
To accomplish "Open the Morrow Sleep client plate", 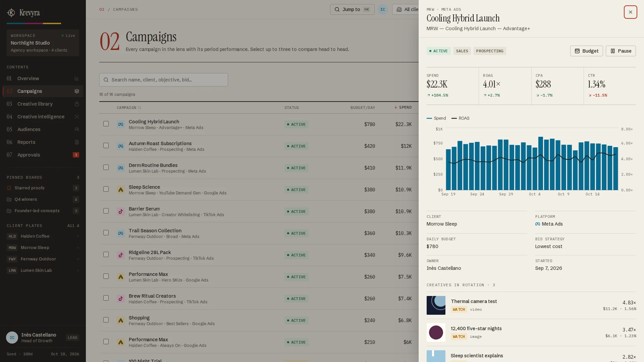I will [x=43, y=248].
